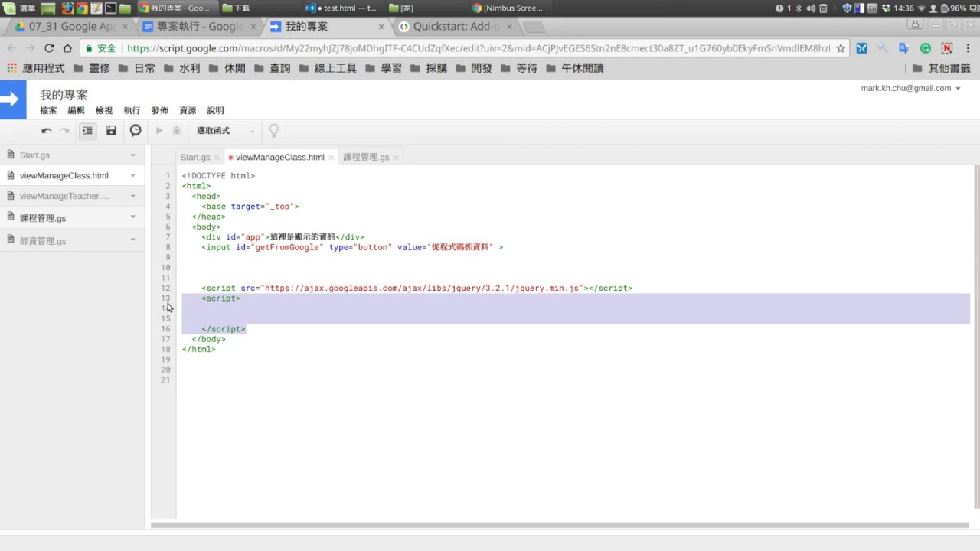Toggle the indent formatting toolbar icon
The image size is (980, 551).
(87, 131)
